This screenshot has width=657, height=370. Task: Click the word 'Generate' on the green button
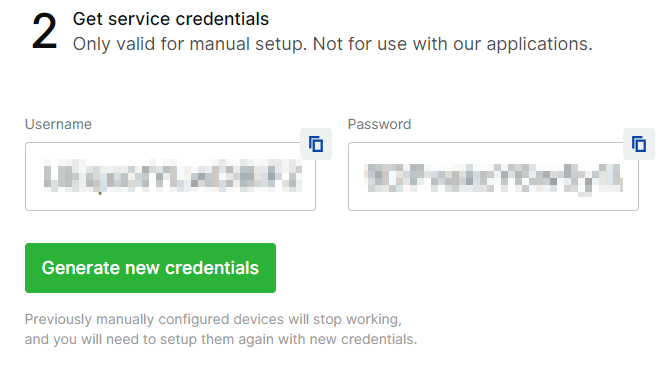(x=80, y=268)
